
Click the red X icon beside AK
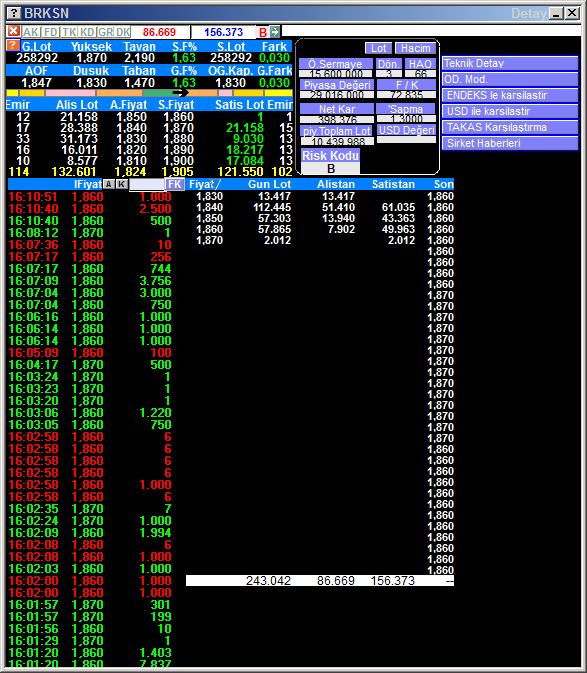(13, 31)
